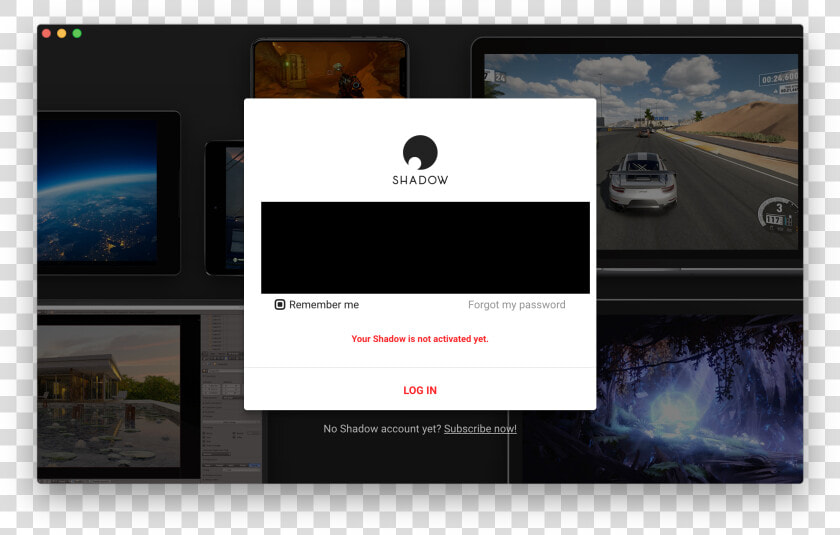
Task: Minimize the window with yellow button
Action: [62, 33]
